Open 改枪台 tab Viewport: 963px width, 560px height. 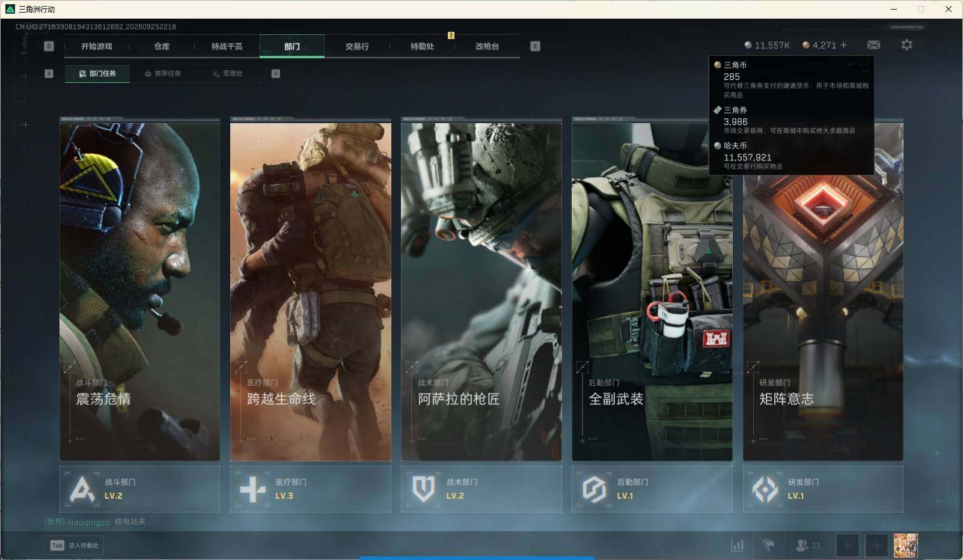[x=487, y=46]
